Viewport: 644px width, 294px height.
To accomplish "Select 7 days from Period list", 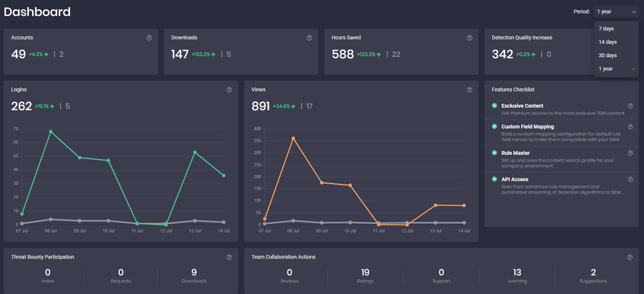I will pyautogui.click(x=606, y=29).
